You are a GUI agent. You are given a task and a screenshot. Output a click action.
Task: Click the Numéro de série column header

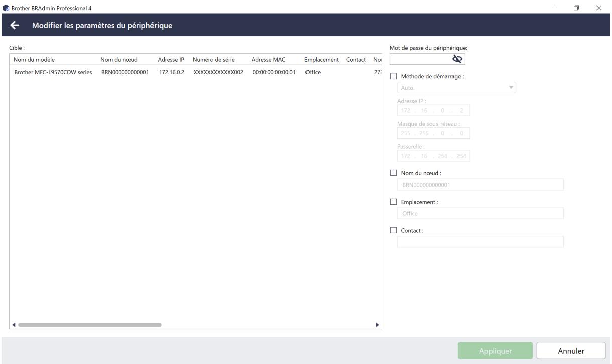click(213, 60)
